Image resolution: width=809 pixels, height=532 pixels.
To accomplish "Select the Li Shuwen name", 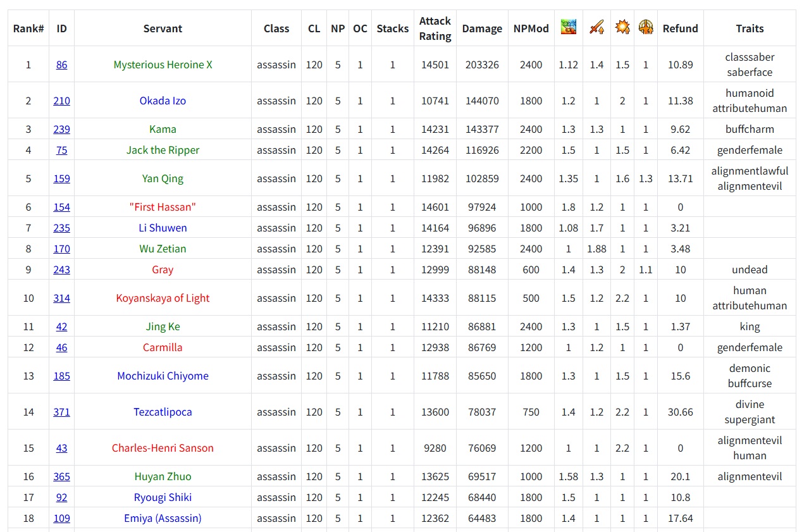I will click(163, 228).
